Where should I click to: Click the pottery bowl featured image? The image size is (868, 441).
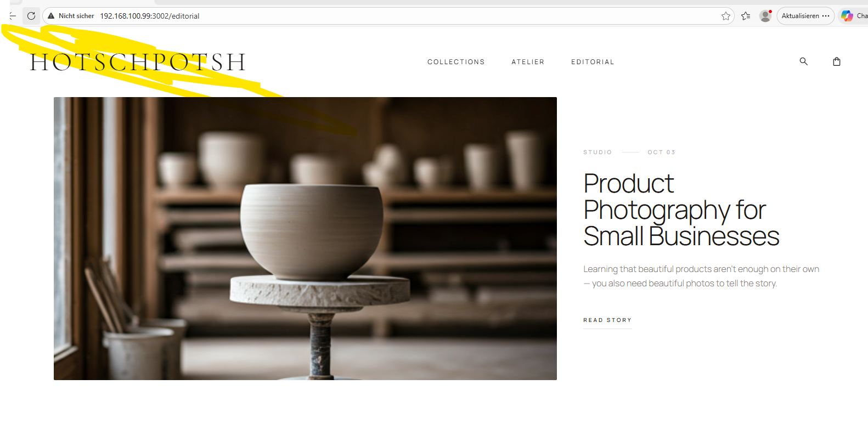tap(305, 239)
